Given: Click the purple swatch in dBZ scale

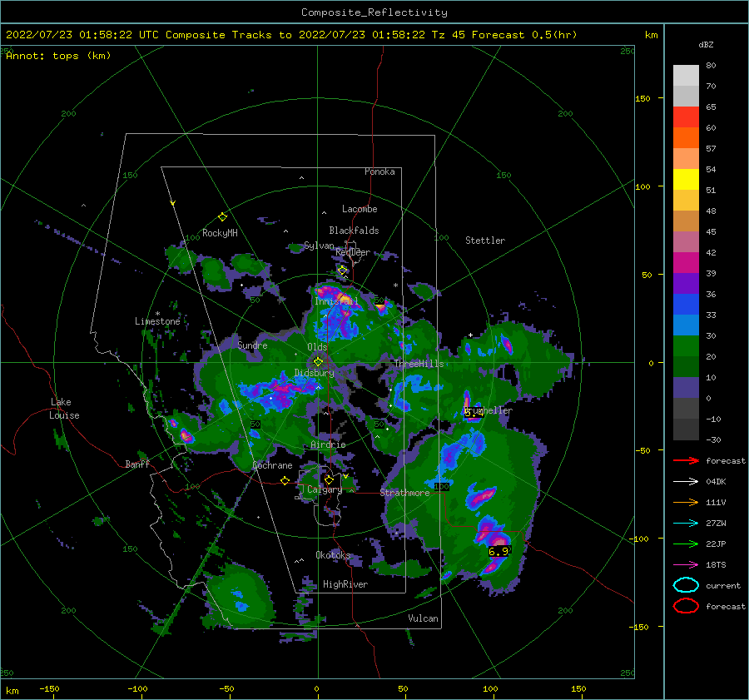Looking at the screenshot, I should click(x=686, y=283).
